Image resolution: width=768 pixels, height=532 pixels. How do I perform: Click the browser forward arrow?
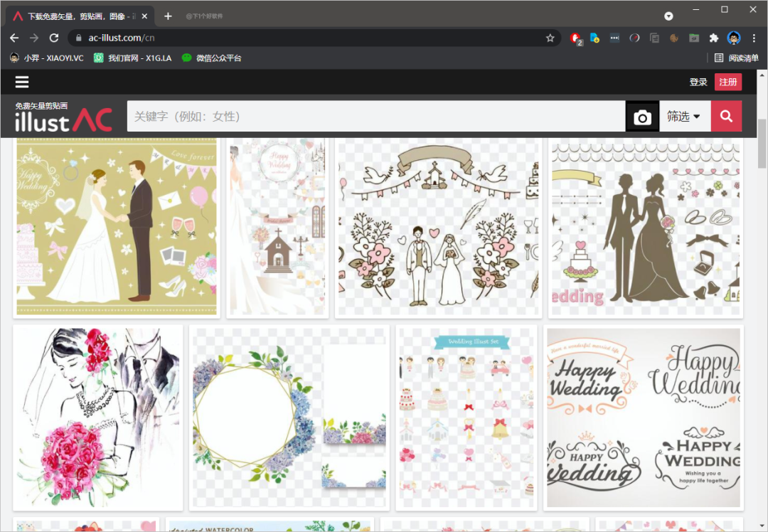pos(34,38)
